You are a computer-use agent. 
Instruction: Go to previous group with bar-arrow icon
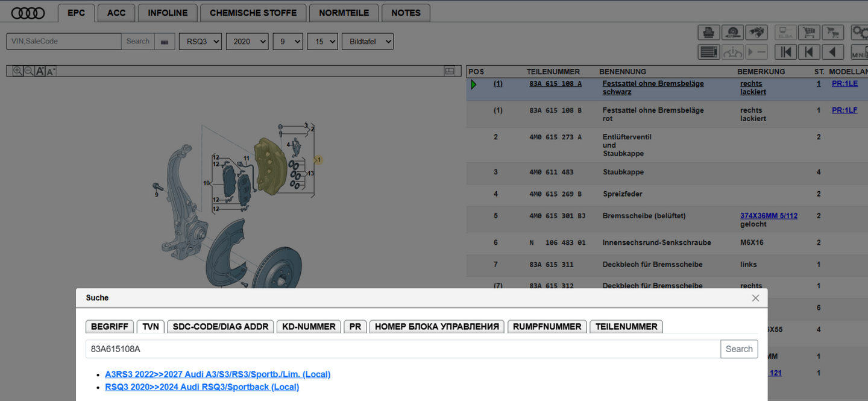[809, 52]
